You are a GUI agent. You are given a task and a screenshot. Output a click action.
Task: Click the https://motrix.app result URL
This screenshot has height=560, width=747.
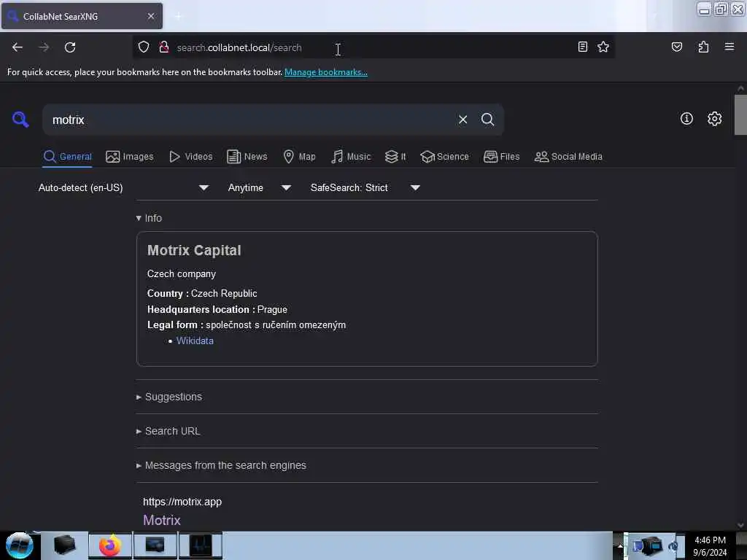[x=182, y=502]
